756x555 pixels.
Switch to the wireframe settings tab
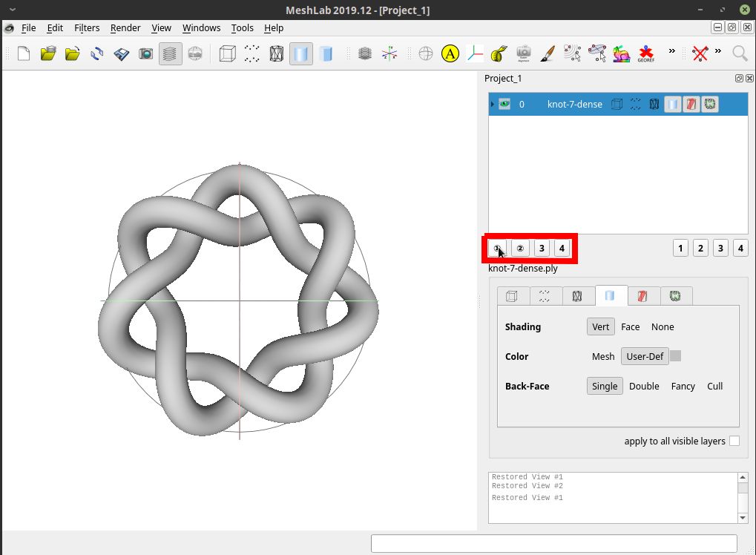[x=577, y=296]
